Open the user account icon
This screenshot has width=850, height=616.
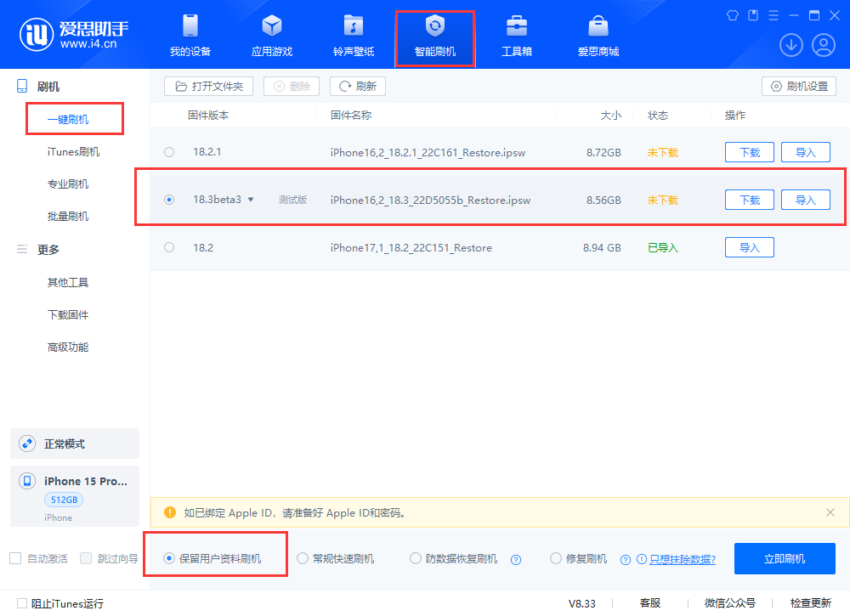click(x=823, y=44)
